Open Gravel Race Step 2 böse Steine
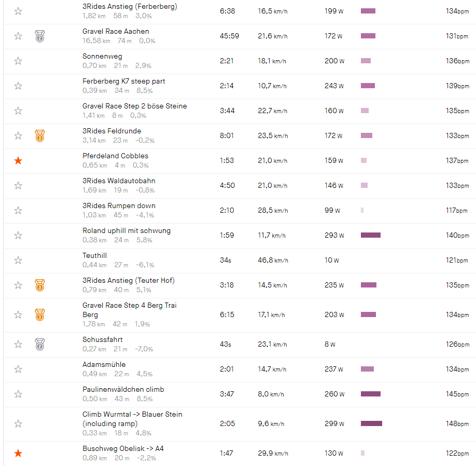The image size is (476, 466). 134,106
